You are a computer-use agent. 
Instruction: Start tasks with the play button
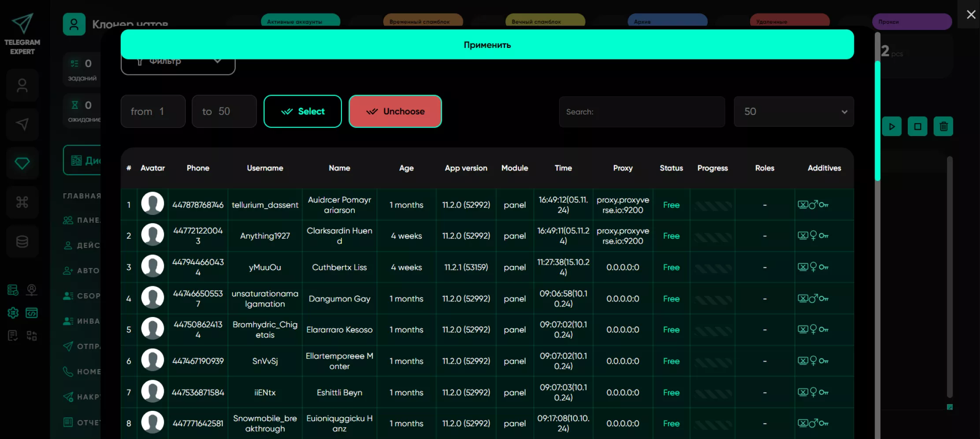click(x=892, y=126)
